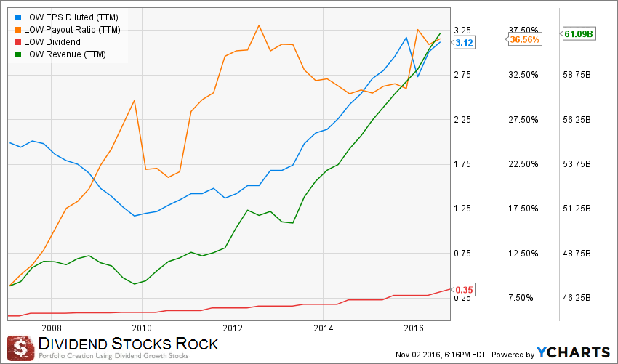618x364 pixels.
Task: Click the Dividend Stocks Rock title
Action: pos(129,344)
